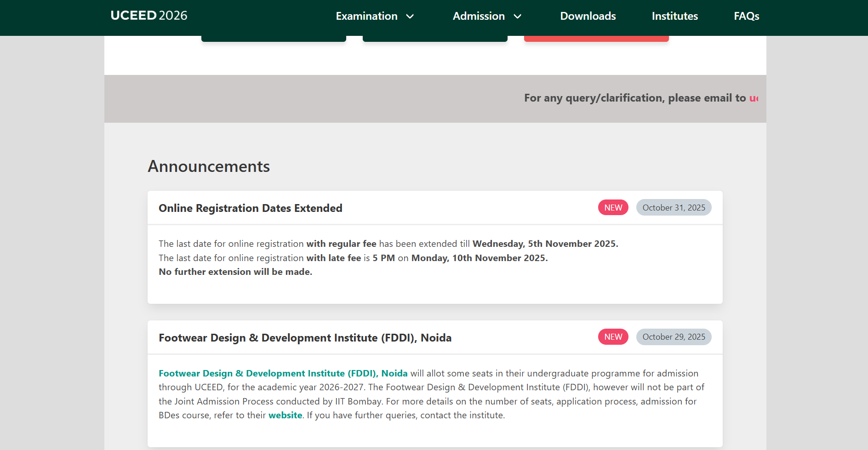Click the FDDI Noida announcement heading

[305, 337]
